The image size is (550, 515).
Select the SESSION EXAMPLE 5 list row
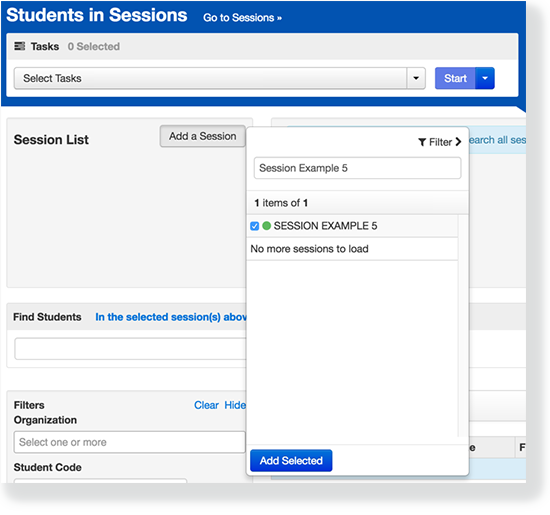tap(353, 226)
